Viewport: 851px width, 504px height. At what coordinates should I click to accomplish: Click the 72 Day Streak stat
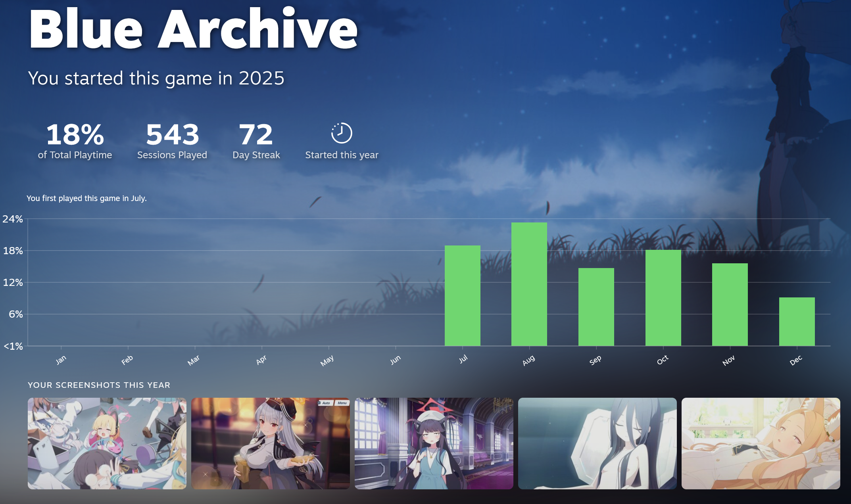(256, 141)
